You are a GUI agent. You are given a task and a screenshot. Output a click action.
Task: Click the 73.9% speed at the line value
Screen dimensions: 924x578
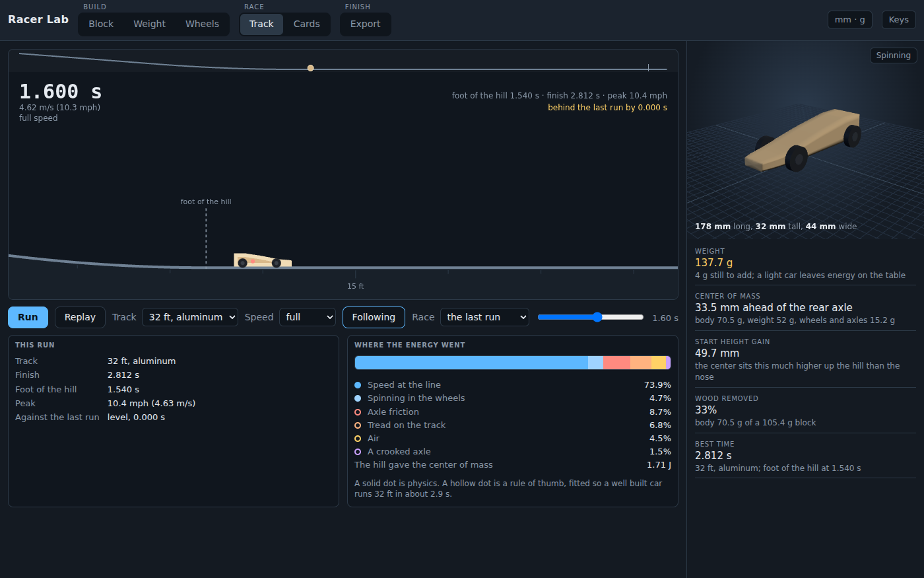(x=657, y=385)
